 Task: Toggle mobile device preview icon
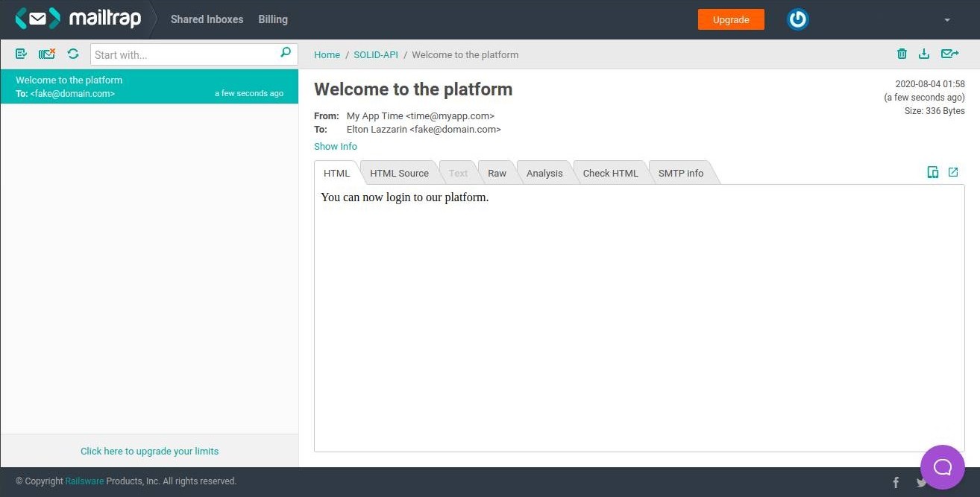click(x=932, y=172)
